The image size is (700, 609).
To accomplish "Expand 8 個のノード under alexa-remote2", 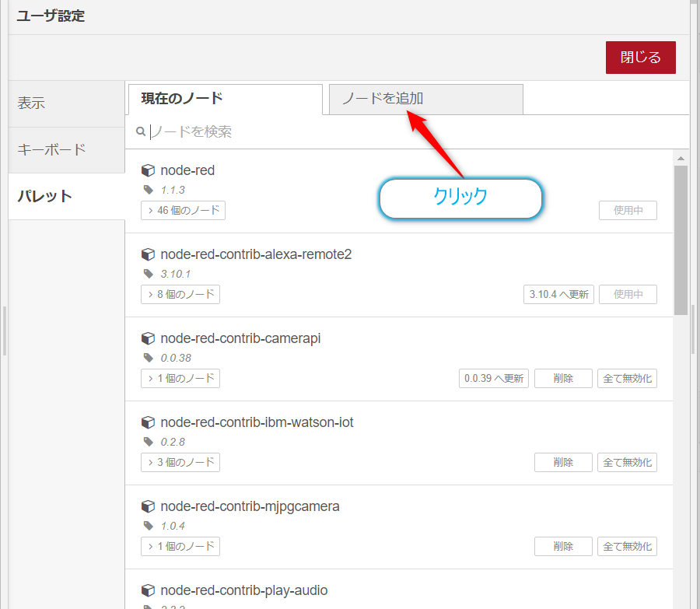I will pos(180,294).
